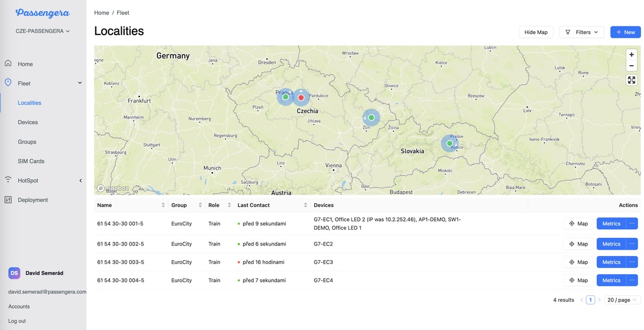Click the Home breadcrumb link
This screenshot has width=644, height=330.
[101, 13]
